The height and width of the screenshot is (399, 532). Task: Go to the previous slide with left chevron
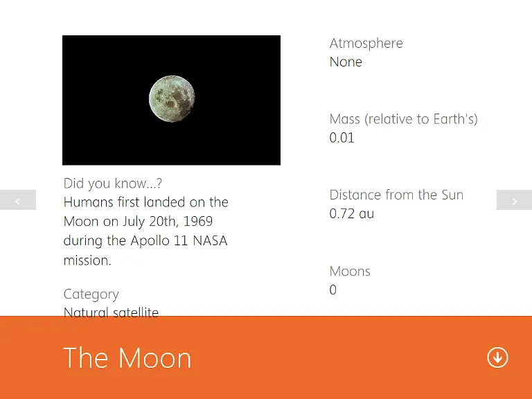coord(17,199)
